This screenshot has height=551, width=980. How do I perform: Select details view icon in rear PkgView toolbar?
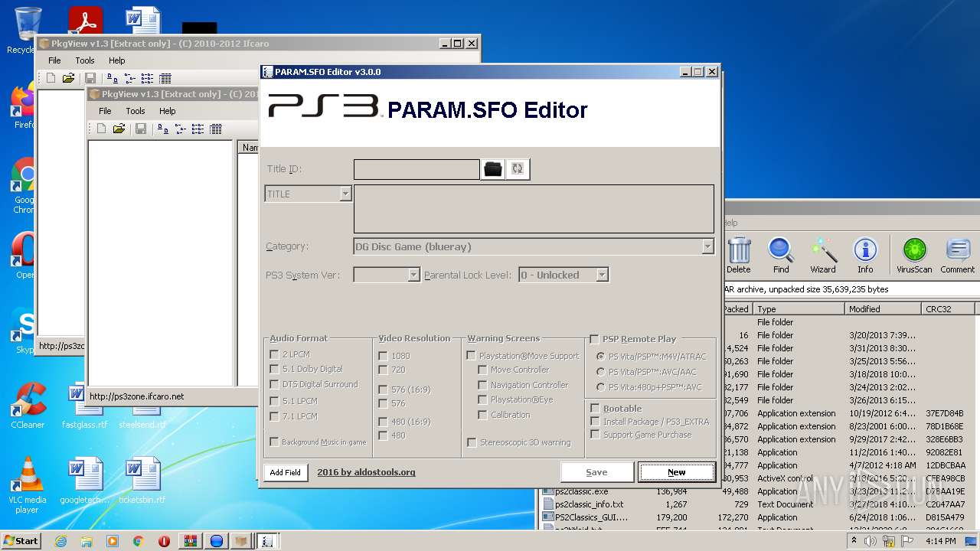point(165,78)
